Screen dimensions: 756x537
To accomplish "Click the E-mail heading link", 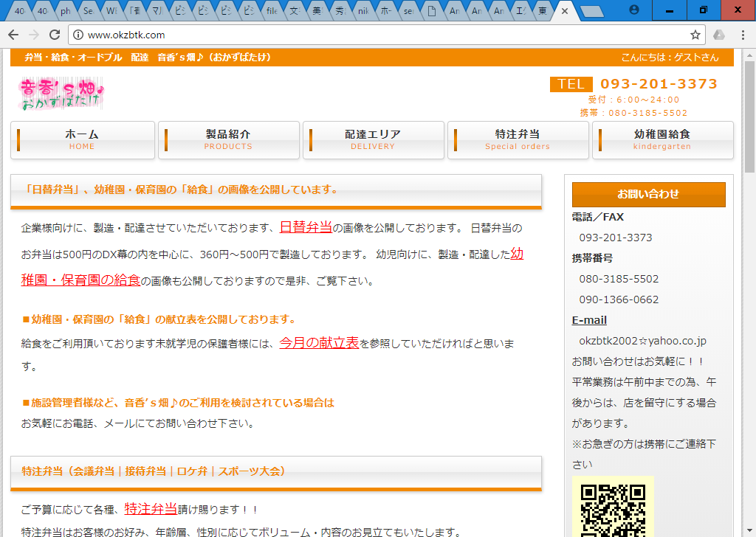I will point(589,320).
